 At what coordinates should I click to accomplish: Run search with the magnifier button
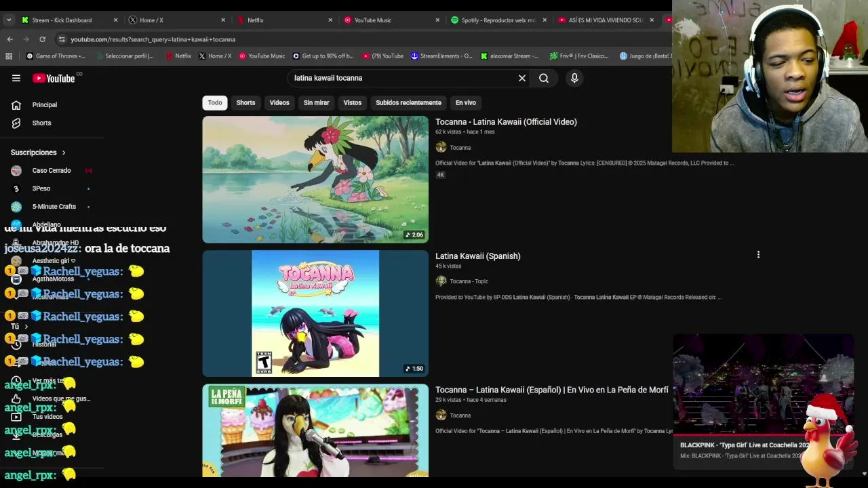[x=544, y=78]
